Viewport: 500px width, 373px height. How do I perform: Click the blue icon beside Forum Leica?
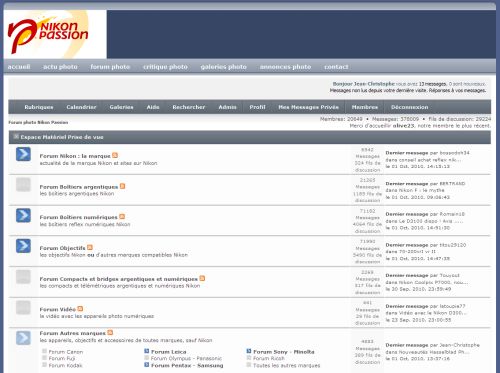(x=146, y=351)
